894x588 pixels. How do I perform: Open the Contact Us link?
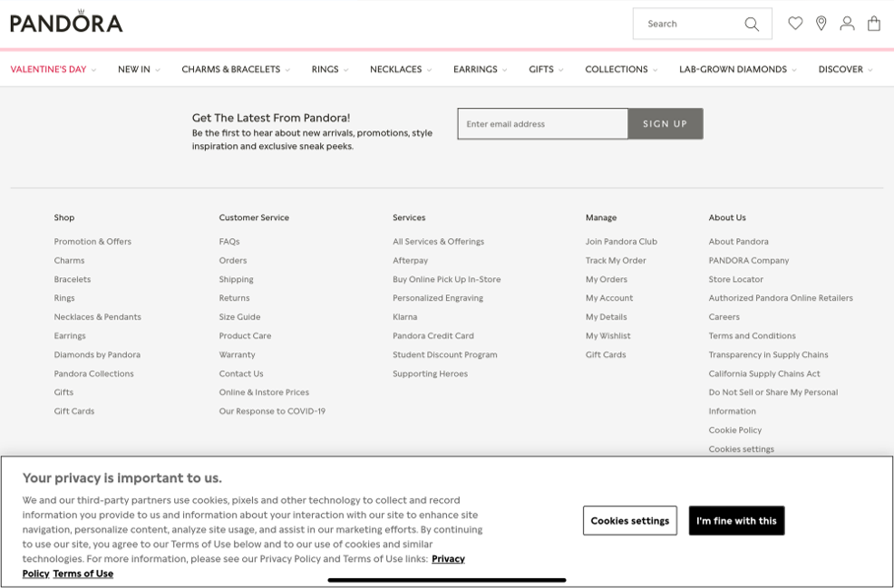(241, 374)
